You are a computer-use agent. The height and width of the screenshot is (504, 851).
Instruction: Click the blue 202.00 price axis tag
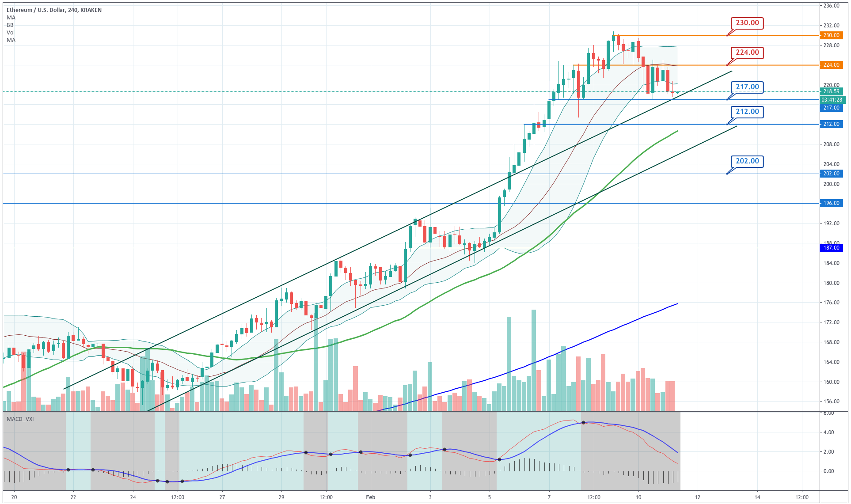click(831, 174)
